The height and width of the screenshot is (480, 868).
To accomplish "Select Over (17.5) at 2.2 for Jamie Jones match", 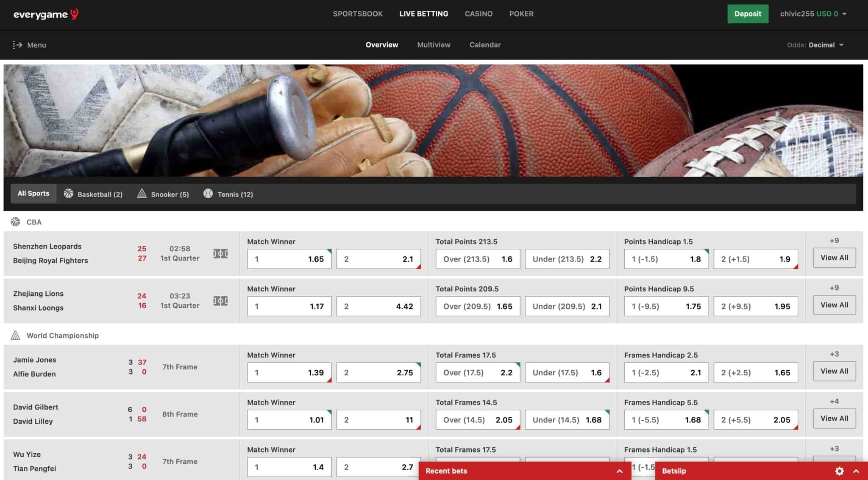I will click(478, 372).
